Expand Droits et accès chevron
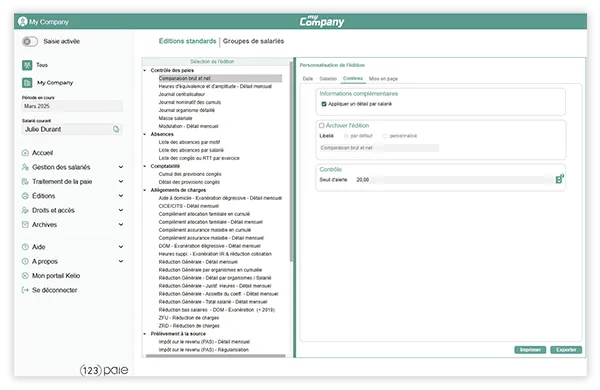Viewport: 600px width, 390px height. pyautogui.click(x=121, y=210)
